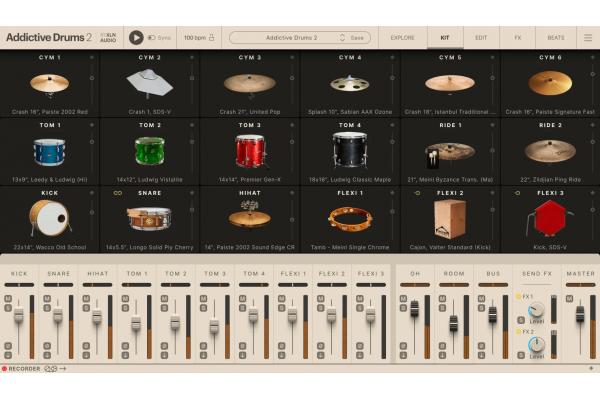Screen dimensions: 600x400
Task: Open the KICK slot options dot
Action: coord(92,193)
